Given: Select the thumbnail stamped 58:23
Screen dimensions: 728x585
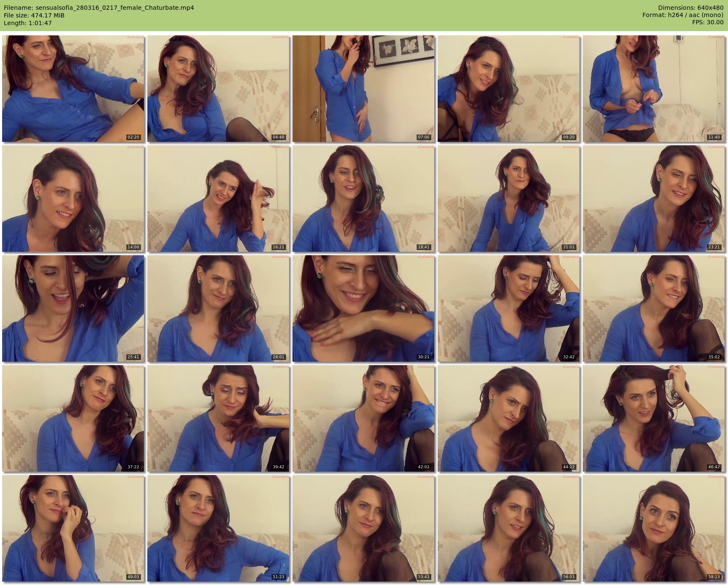Looking at the screenshot, I should 654,528.
